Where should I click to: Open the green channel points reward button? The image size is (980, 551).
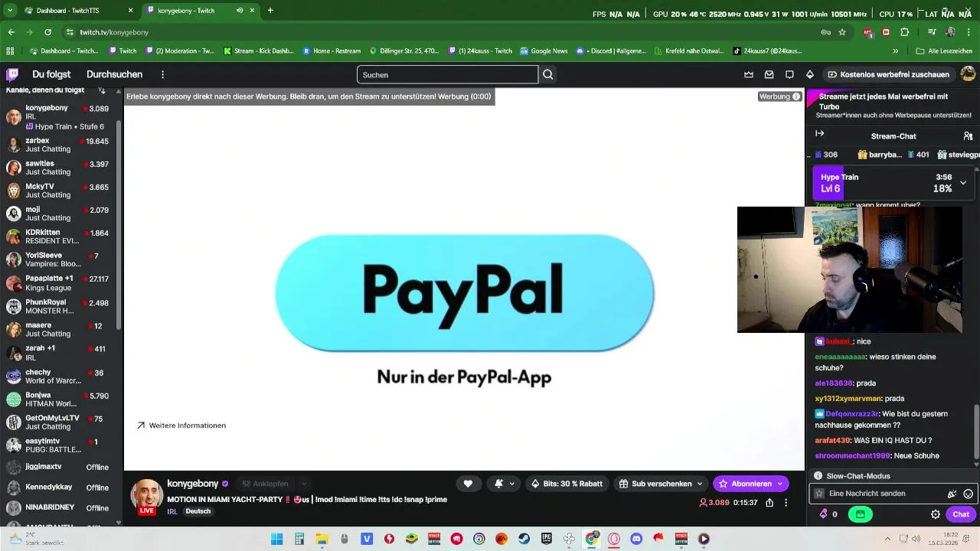(861, 514)
